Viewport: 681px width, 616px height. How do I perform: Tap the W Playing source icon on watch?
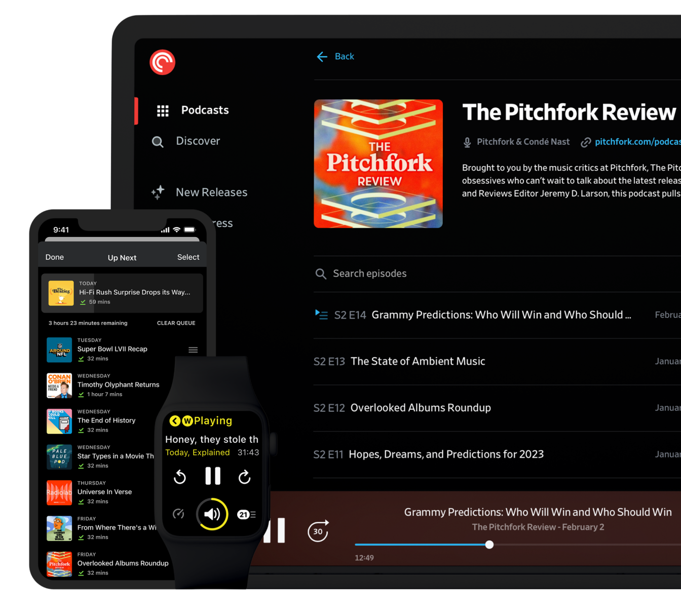click(187, 421)
